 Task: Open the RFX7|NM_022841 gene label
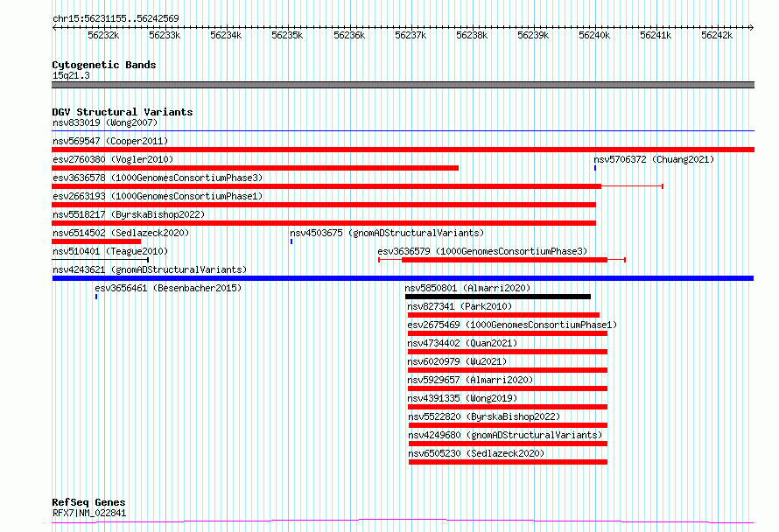[x=89, y=513]
